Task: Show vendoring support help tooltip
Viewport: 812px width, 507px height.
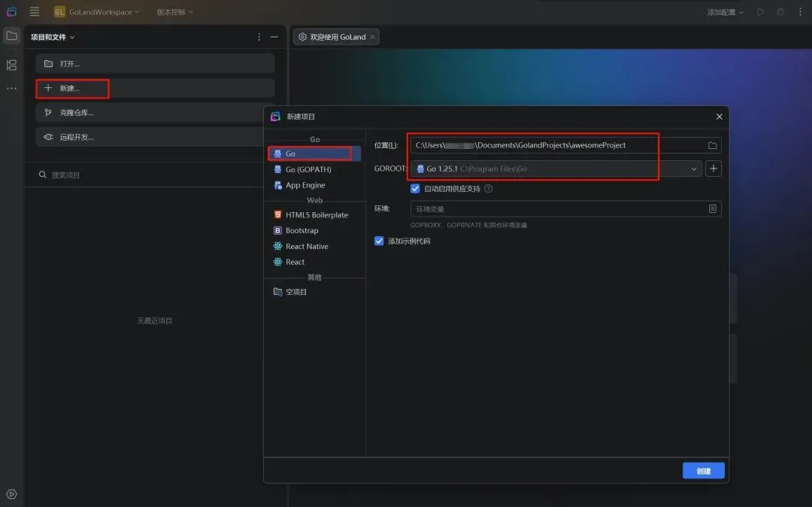Action: [x=489, y=189]
